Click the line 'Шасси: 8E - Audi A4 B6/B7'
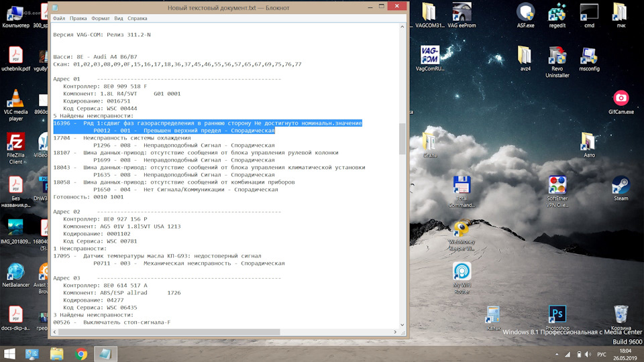This screenshot has width=644, height=362. 95,56
